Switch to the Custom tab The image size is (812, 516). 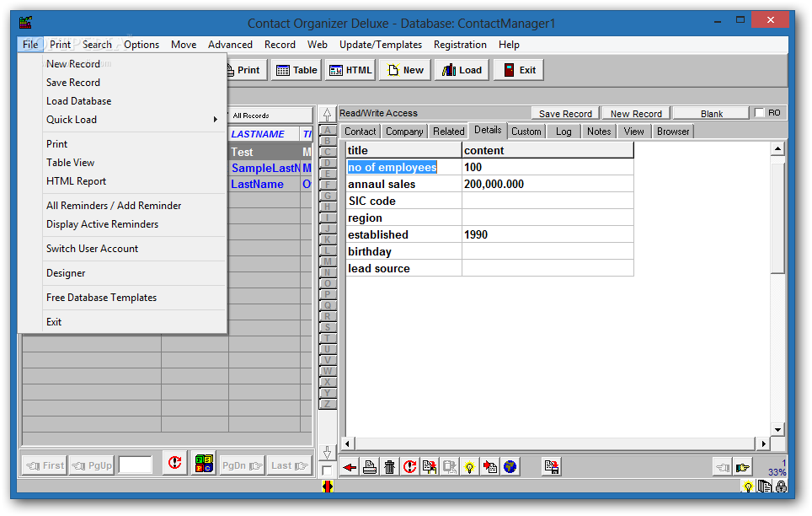tap(526, 132)
